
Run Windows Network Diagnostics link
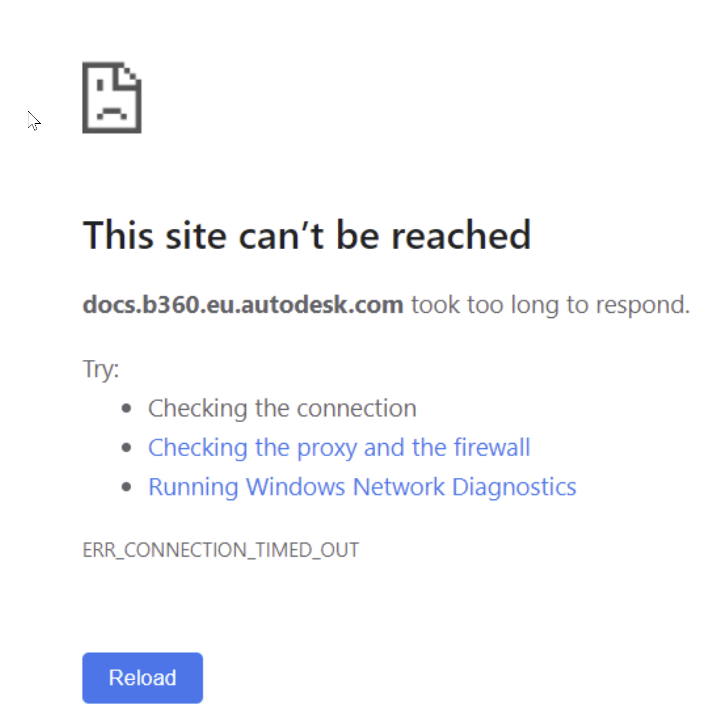(361, 486)
